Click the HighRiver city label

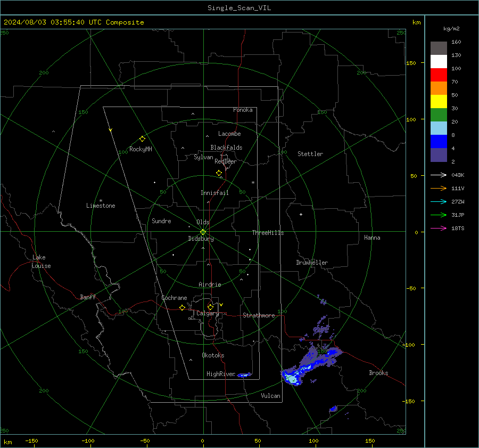221,374
